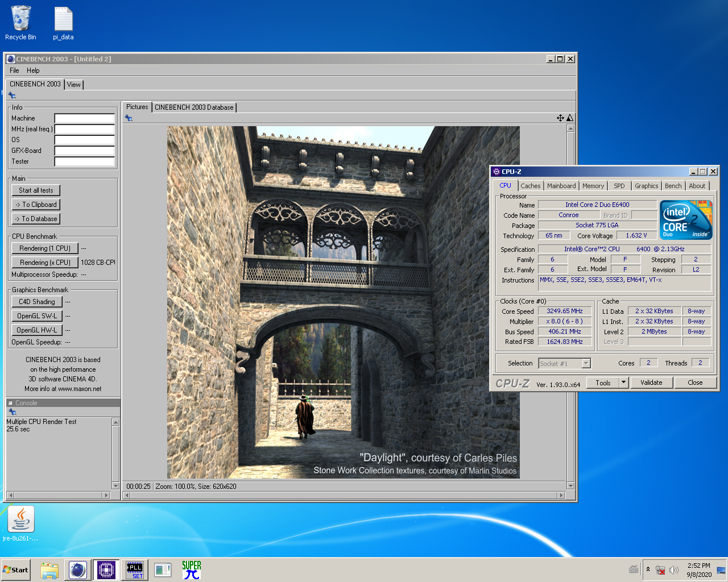Switch to the Graphics tab in CPU-Z
The height and width of the screenshot is (582, 728).
(x=647, y=186)
